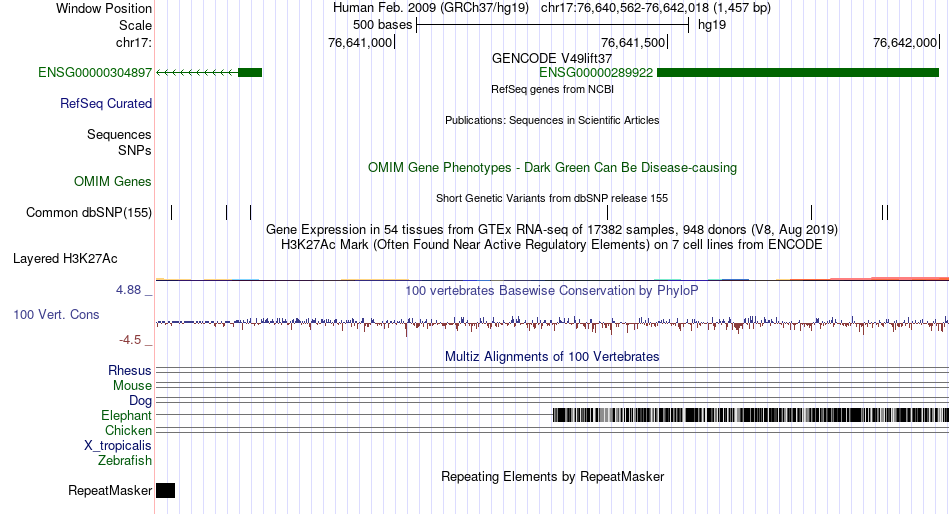Click the Layered H3K27Ac track label
Image resolution: width=950 pixels, height=514 pixels.
point(65,259)
